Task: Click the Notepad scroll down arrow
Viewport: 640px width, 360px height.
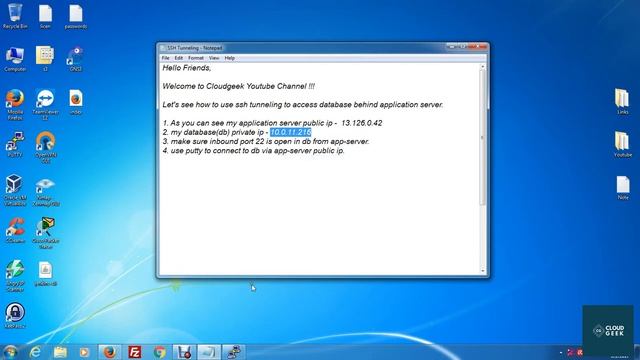Action: [483, 271]
